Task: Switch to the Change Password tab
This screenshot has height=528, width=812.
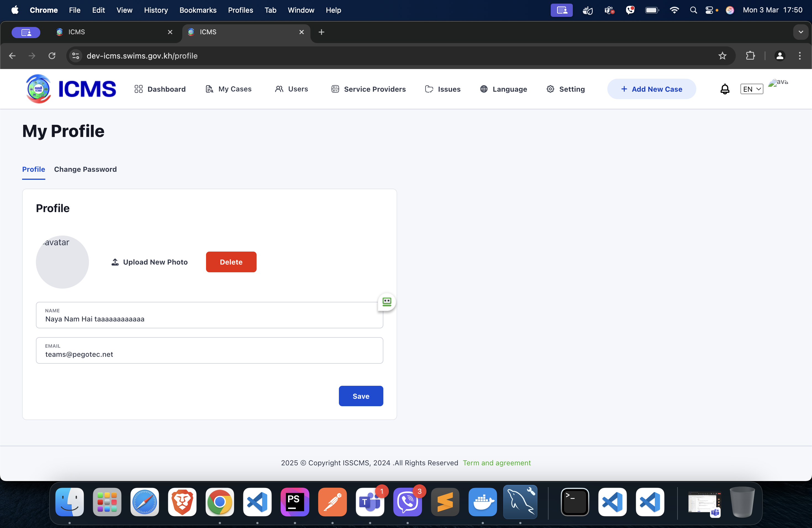Action: click(85, 169)
